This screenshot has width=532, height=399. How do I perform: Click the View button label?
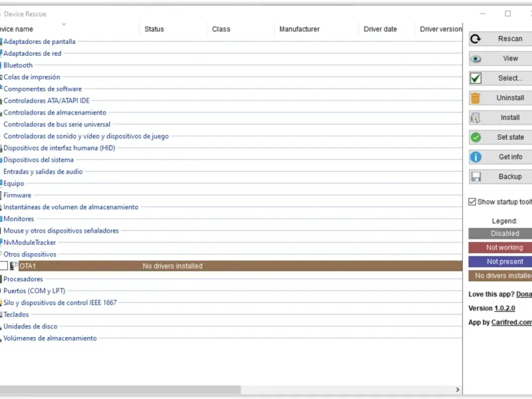tap(510, 59)
